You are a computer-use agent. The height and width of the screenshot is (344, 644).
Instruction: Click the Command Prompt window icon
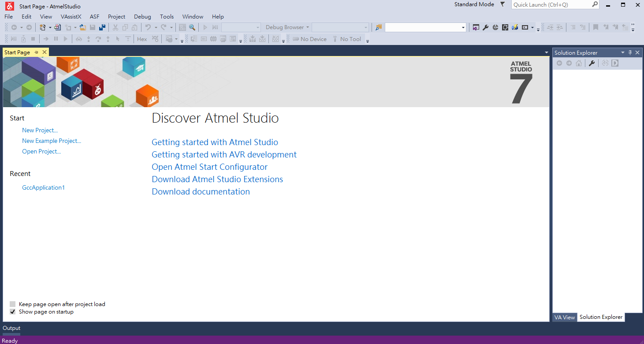point(525,27)
